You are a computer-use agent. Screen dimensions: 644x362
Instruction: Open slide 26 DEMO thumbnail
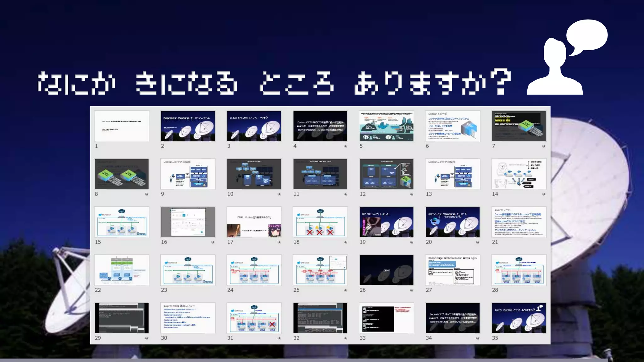386,270
